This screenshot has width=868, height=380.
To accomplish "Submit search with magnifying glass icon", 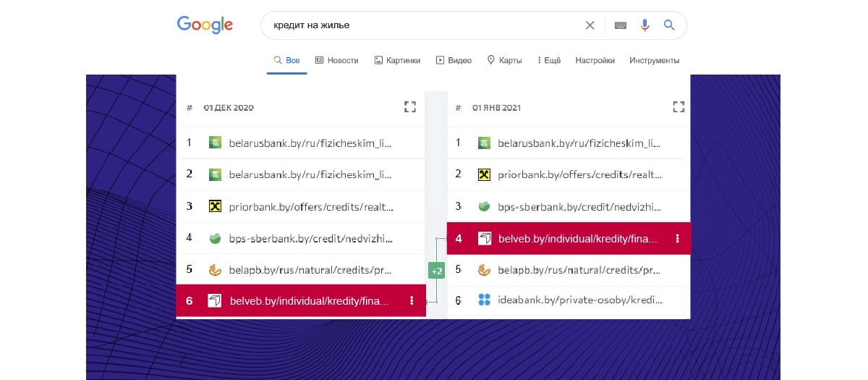I will tap(669, 25).
